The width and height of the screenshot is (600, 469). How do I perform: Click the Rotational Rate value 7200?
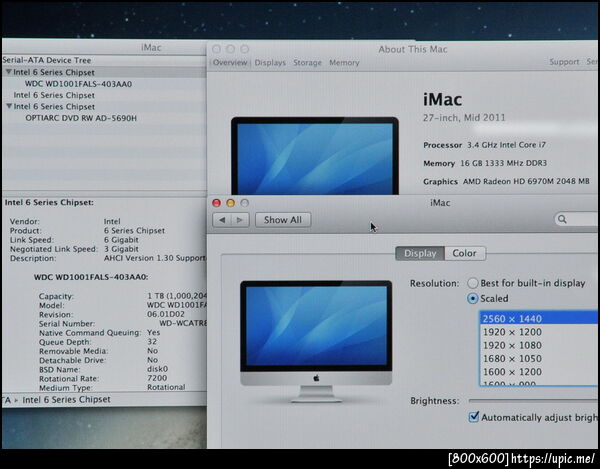pyautogui.click(x=157, y=378)
